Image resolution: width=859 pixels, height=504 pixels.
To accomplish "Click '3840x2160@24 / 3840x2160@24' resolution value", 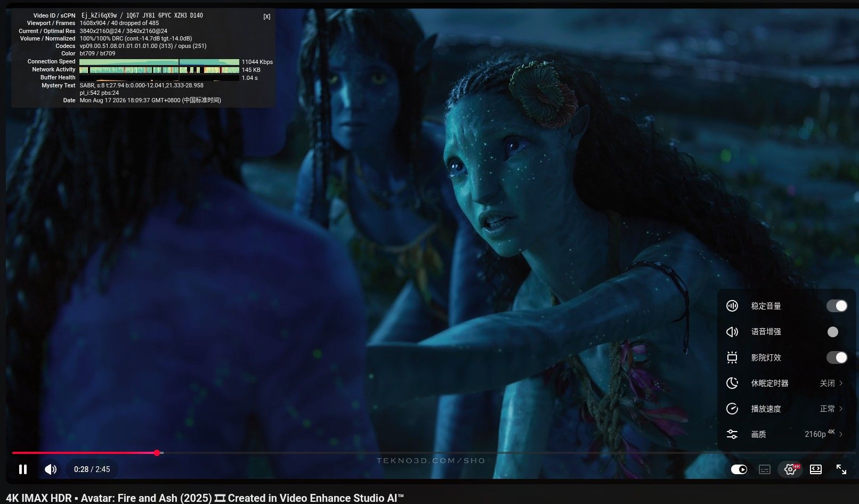I will coord(124,31).
